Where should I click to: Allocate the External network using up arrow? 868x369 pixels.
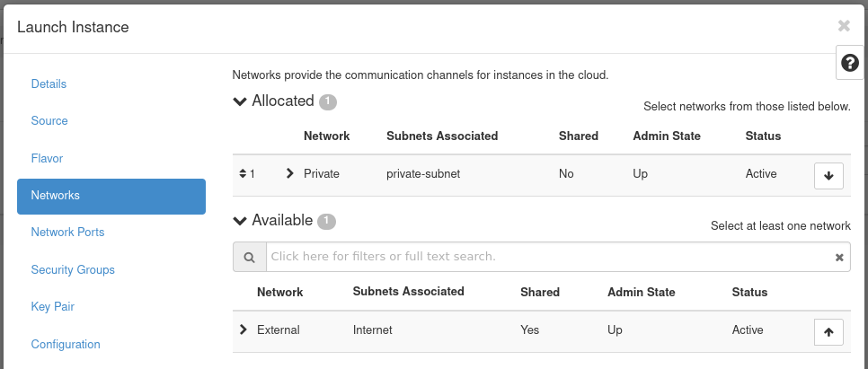[828, 331]
